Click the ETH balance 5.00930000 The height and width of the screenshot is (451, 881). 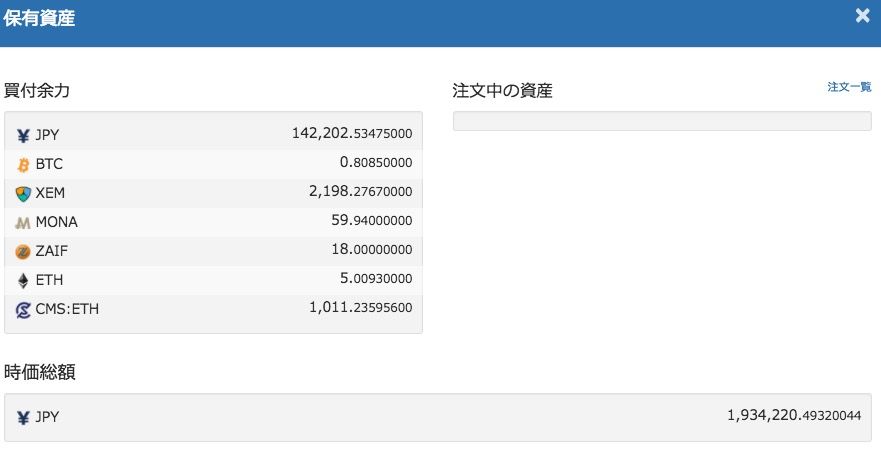[x=376, y=279]
